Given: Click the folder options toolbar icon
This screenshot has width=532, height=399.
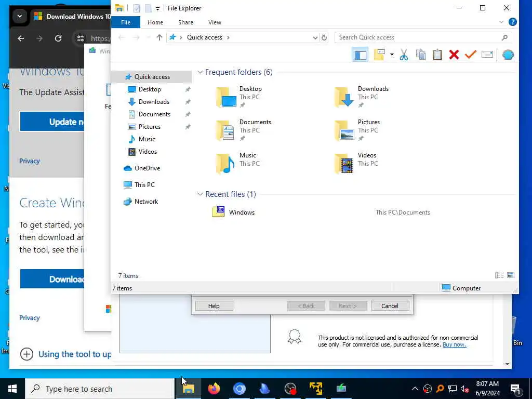Looking at the screenshot, I should (379, 55).
